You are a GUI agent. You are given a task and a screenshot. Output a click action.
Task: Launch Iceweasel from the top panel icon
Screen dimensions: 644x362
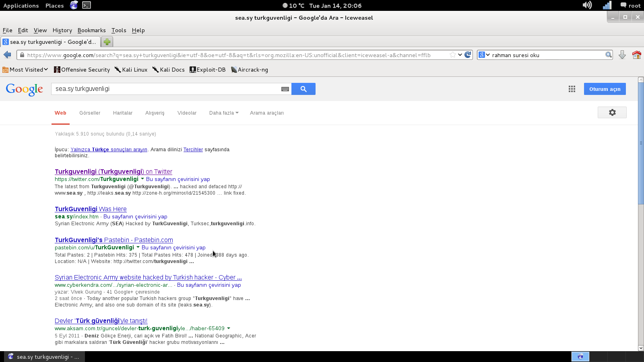(74, 5)
